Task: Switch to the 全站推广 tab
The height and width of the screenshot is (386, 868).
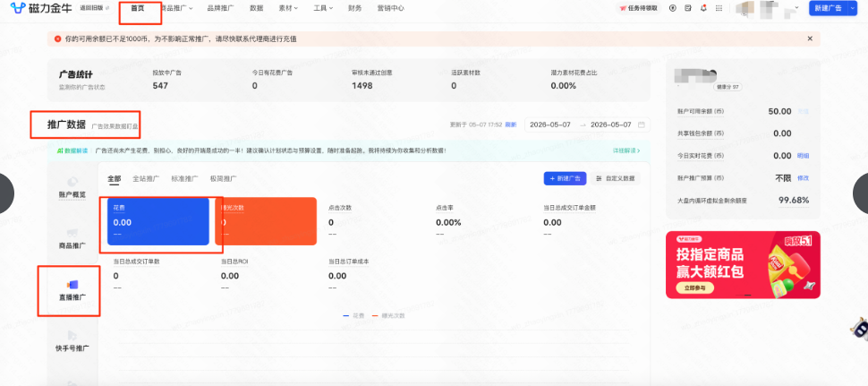Action: 146,178
